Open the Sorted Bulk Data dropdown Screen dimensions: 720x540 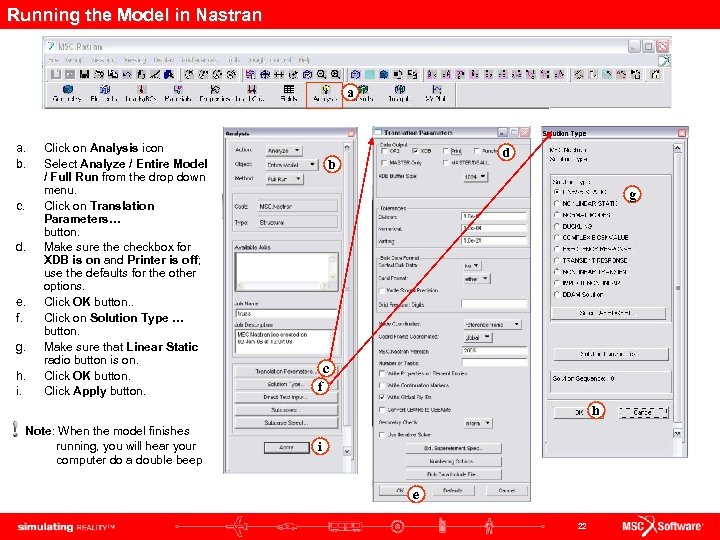pyautogui.click(x=472, y=265)
